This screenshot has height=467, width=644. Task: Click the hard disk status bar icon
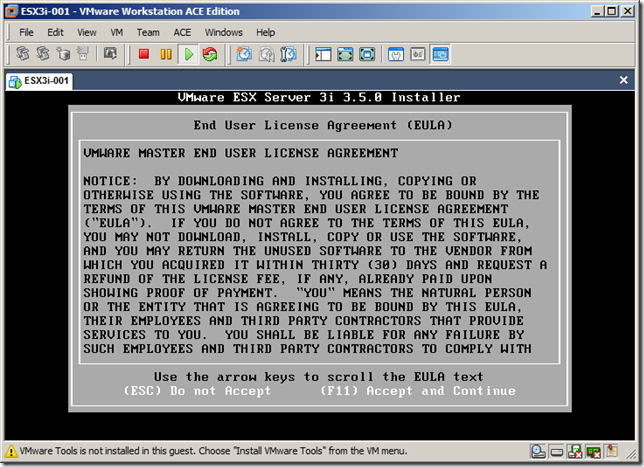(557, 452)
